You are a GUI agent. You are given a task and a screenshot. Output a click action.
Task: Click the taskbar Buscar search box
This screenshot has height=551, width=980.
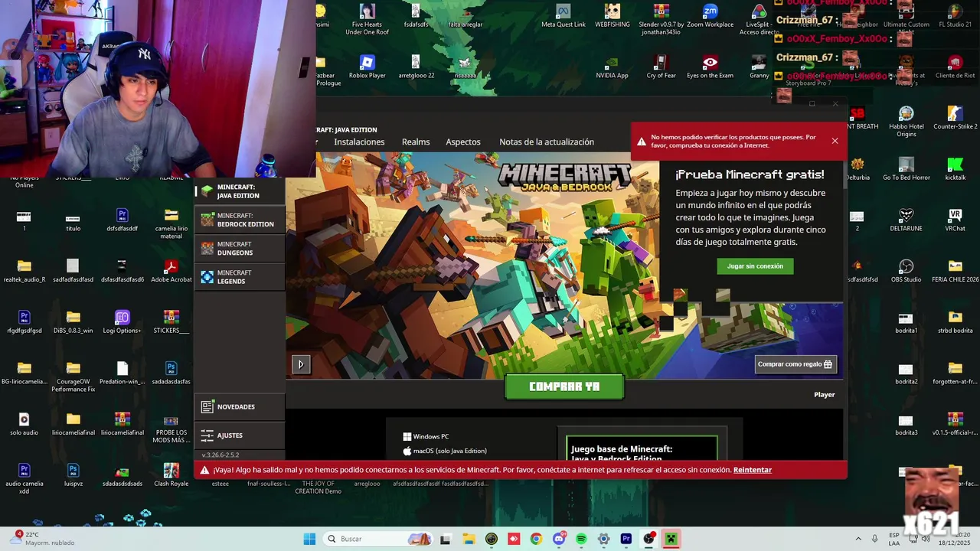(x=378, y=539)
